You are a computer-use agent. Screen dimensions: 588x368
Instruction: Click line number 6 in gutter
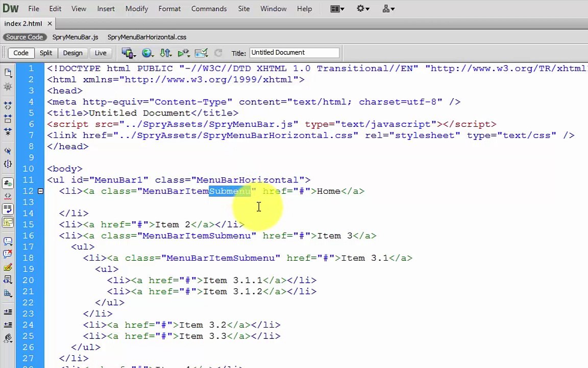(31, 124)
